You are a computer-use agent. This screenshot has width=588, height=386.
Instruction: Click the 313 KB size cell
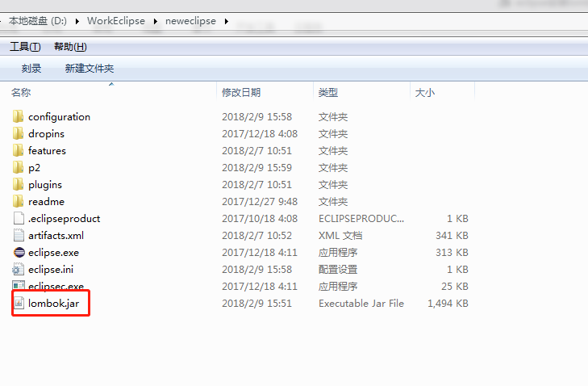[452, 252]
